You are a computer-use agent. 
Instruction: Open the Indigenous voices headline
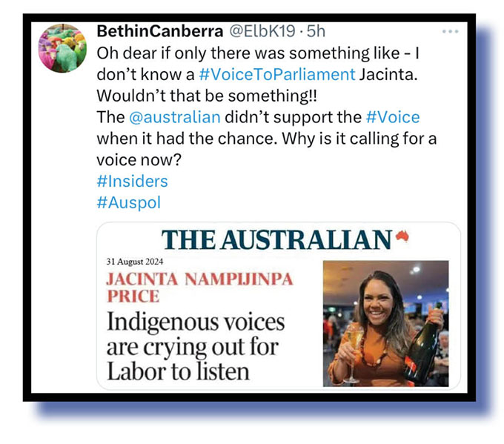[196, 347]
